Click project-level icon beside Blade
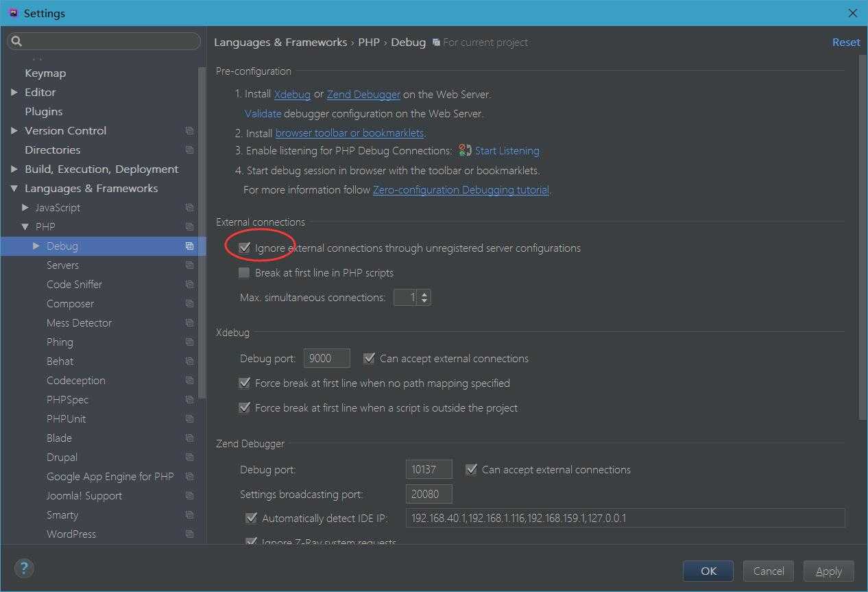 point(189,438)
